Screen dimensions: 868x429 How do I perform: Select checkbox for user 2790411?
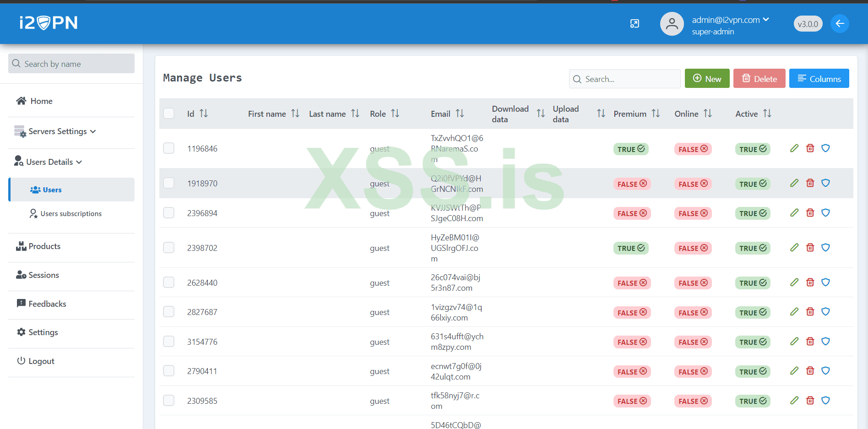coord(169,371)
